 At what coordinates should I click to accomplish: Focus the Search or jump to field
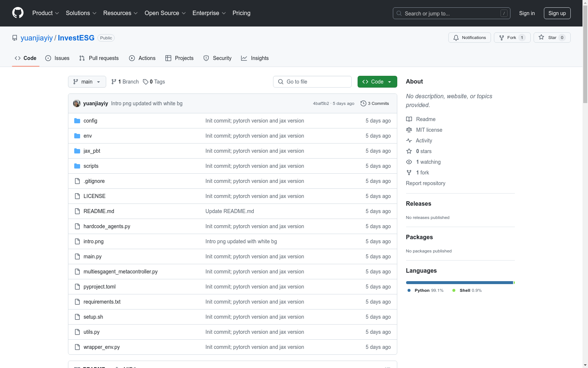[x=452, y=13]
